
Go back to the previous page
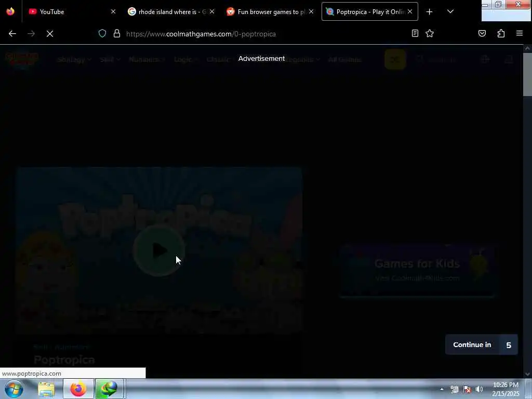click(12, 34)
